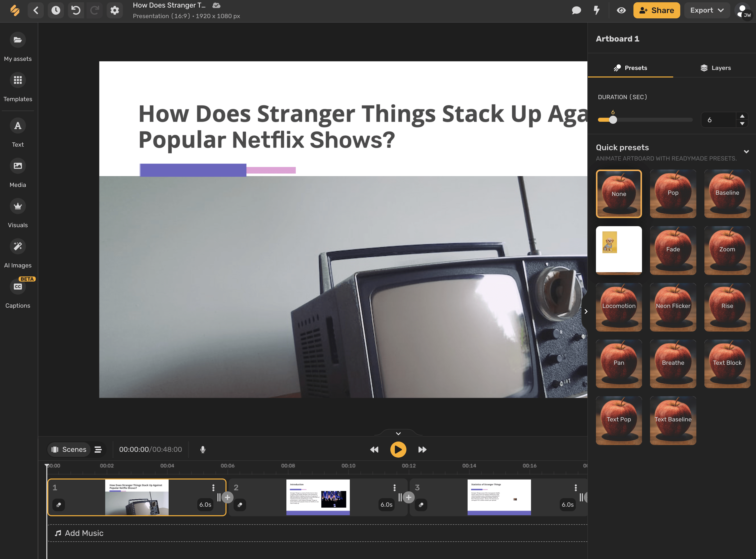Apply the Zoom preset
The width and height of the screenshot is (756, 559).
[x=727, y=250]
